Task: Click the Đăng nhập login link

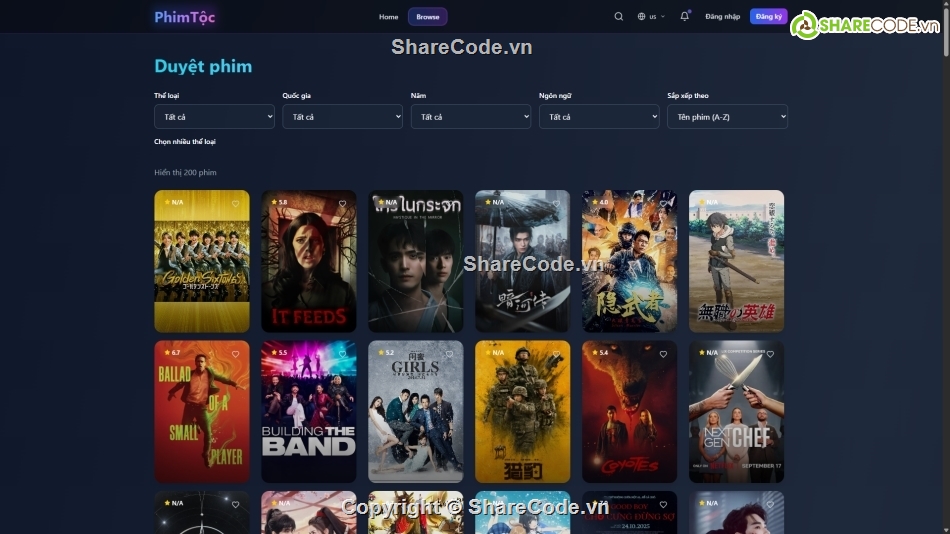Action: click(722, 16)
